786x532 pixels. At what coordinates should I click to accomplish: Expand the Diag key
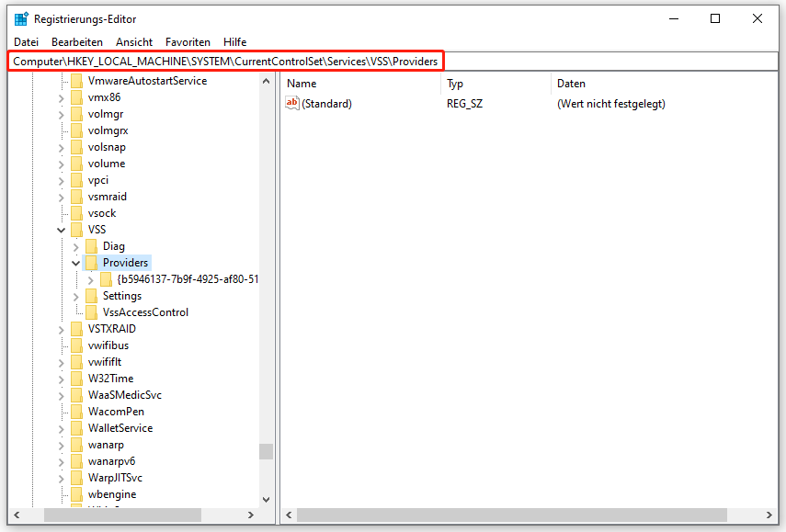point(75,246)
